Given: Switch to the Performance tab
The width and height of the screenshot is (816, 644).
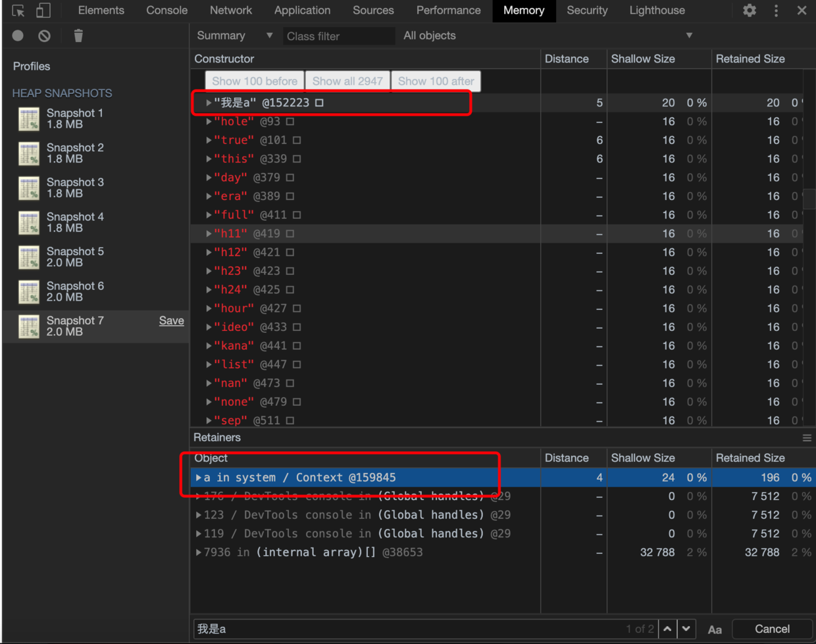Looking at the screenshot, I should point(448,11).
